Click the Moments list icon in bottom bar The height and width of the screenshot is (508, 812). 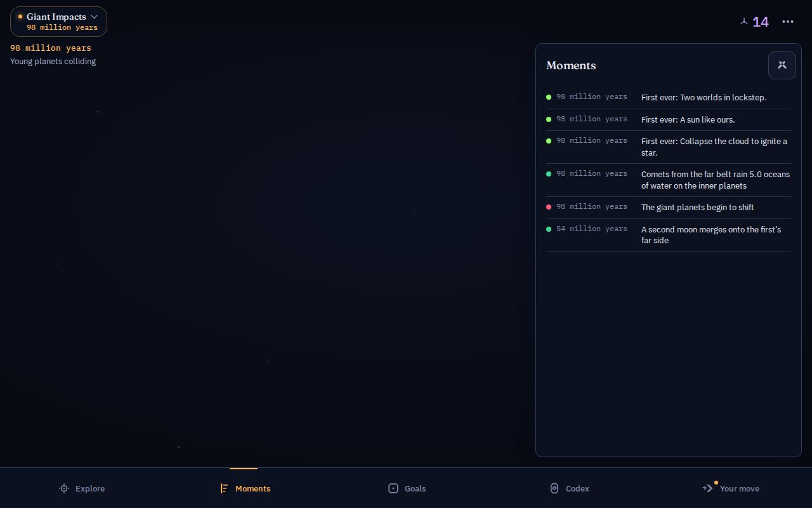(x=224, y=488)
